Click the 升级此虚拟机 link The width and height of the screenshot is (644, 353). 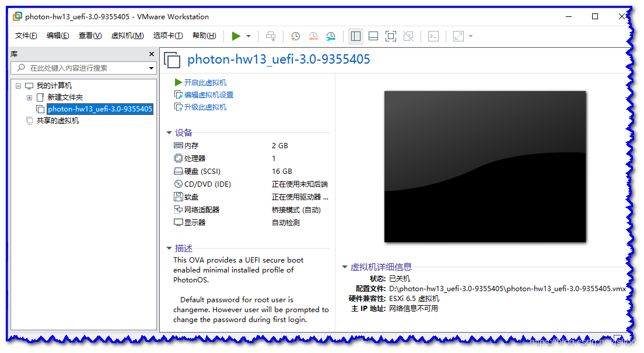tap(205, 107)
